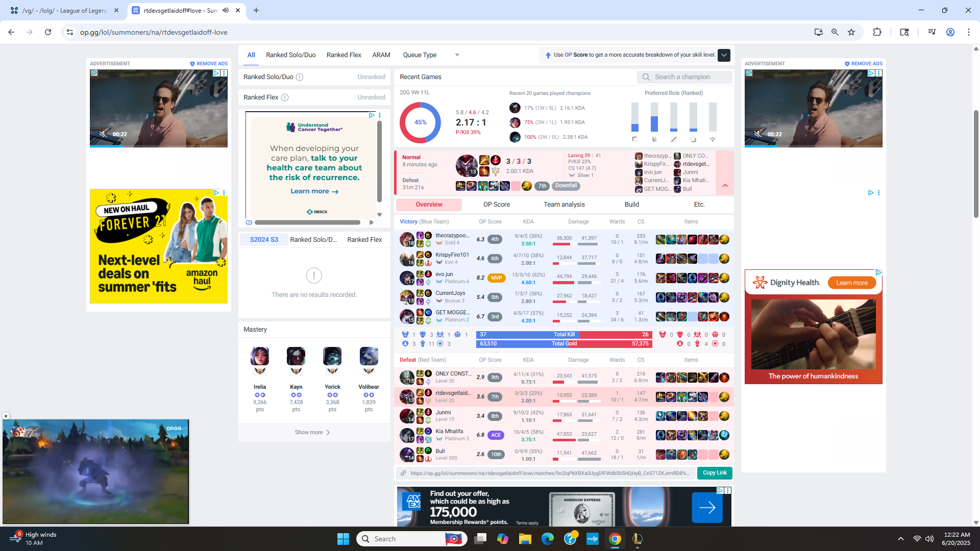
Task: Collapse the Defeat match details chevron
Action: [x=725, y=185]
